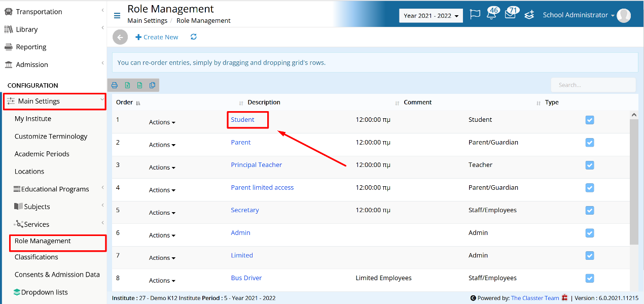The height and width of the screenshot is (304, 644).
Task: Open the notifications bell icon
Action: pos(491,15)
